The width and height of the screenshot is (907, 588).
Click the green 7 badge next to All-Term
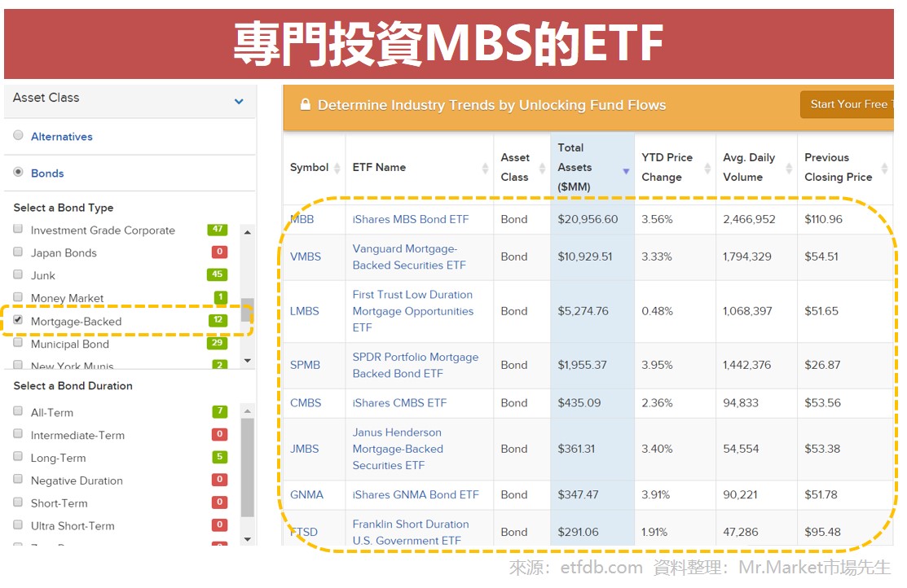pos(220,411)
